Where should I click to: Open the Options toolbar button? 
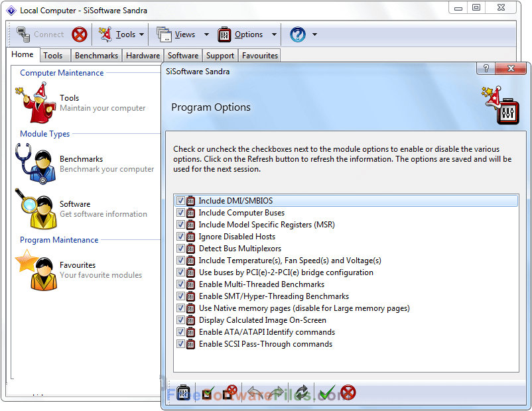click(240, 34)
